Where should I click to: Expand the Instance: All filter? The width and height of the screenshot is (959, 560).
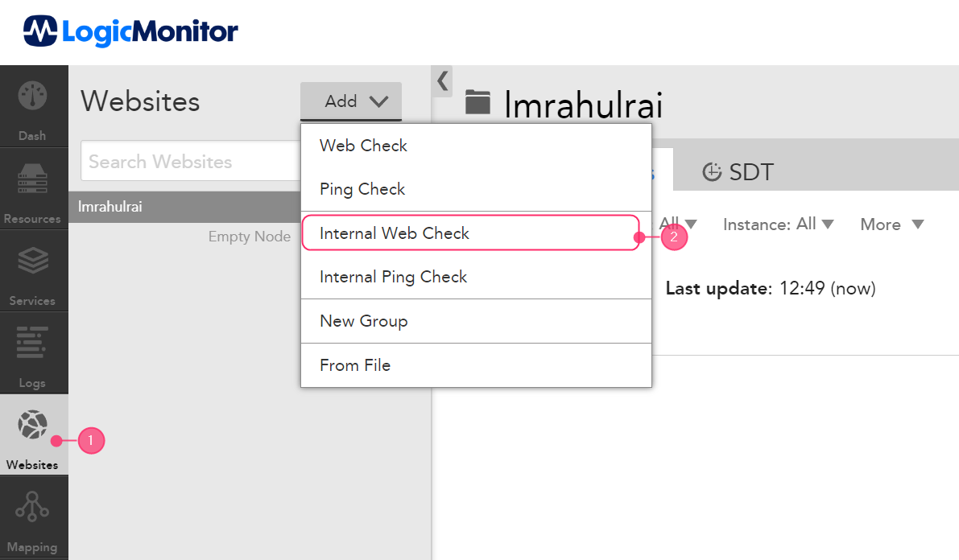tap(778, 224)
